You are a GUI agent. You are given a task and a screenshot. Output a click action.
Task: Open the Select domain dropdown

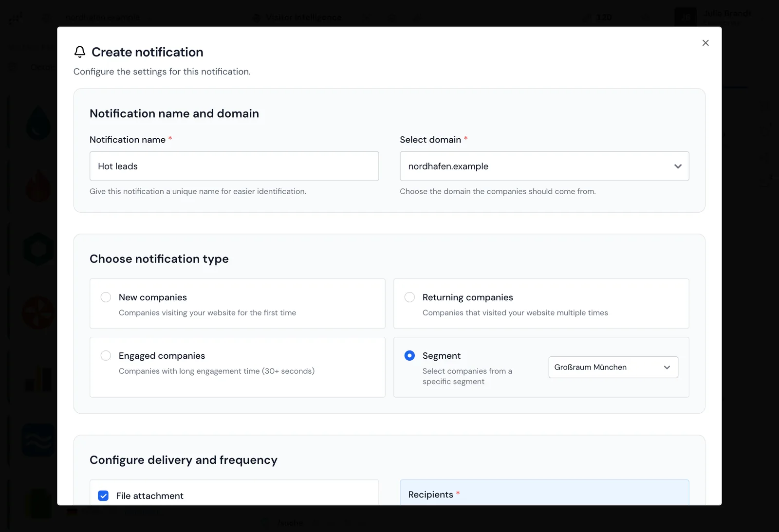tap(544, 166)
